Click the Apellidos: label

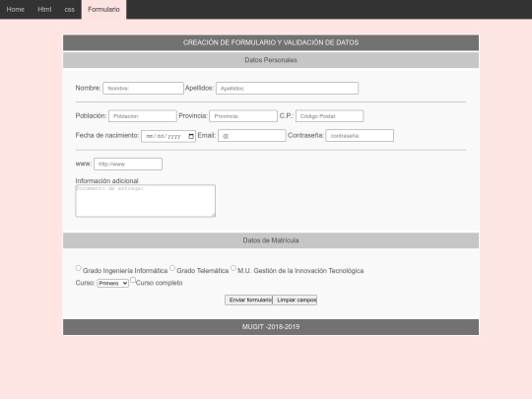coord(199,88)
